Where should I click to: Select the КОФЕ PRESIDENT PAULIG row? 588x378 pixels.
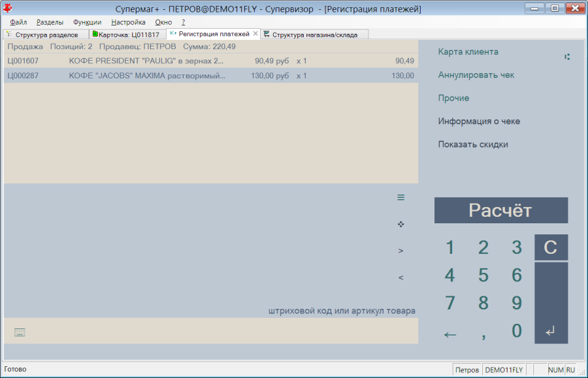click(211, 61)
